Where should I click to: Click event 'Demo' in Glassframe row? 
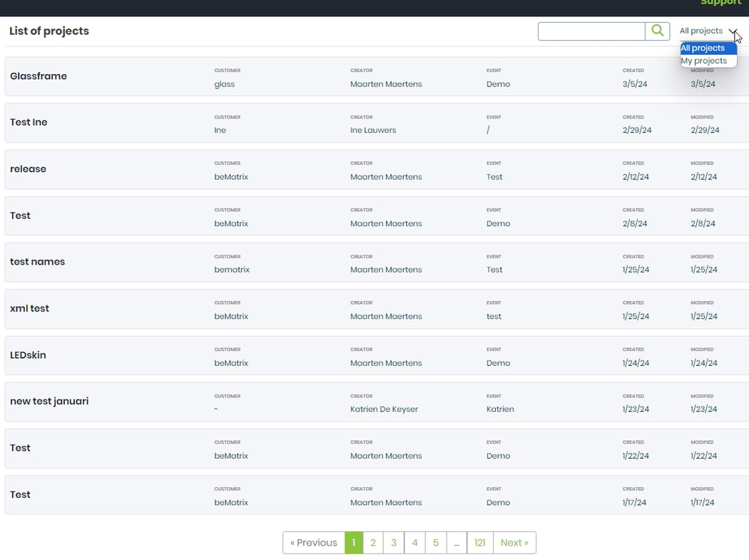tap(498, 84)
